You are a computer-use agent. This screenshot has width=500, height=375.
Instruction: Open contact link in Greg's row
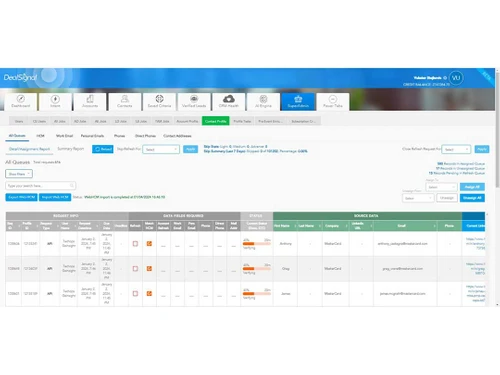476,269
